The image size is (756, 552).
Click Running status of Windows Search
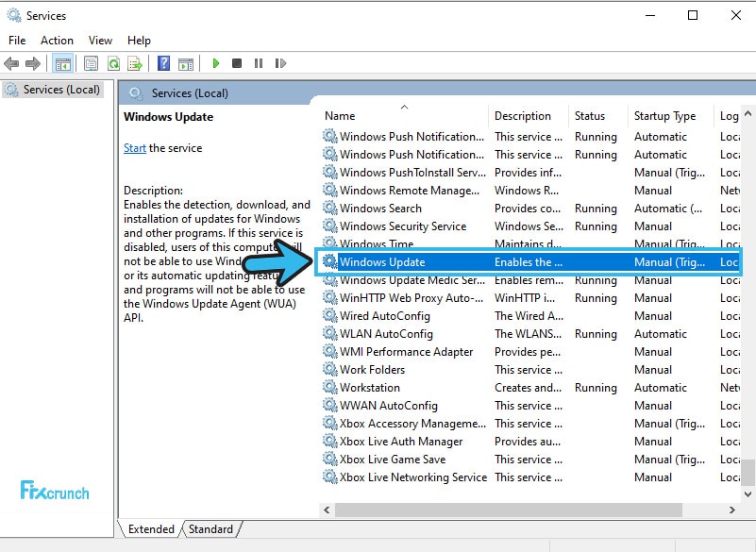tap(596, 209)
